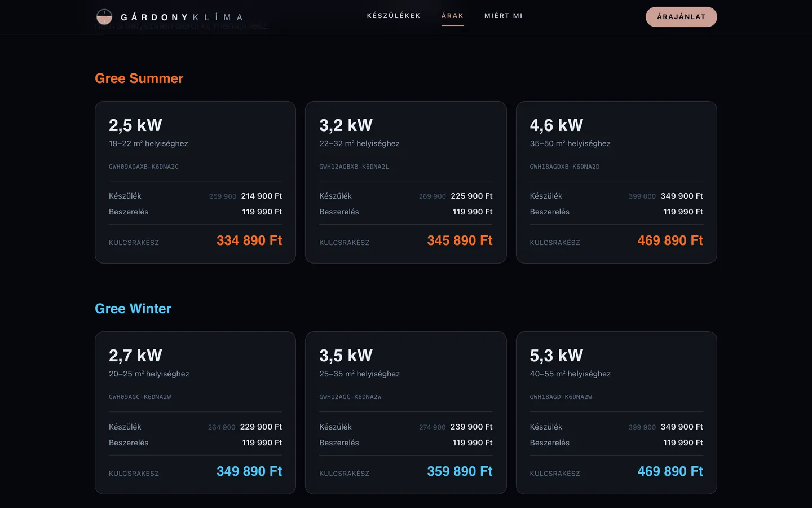Open the KÉSZÜLÉKEK navigation item

[x=394, y=16]
